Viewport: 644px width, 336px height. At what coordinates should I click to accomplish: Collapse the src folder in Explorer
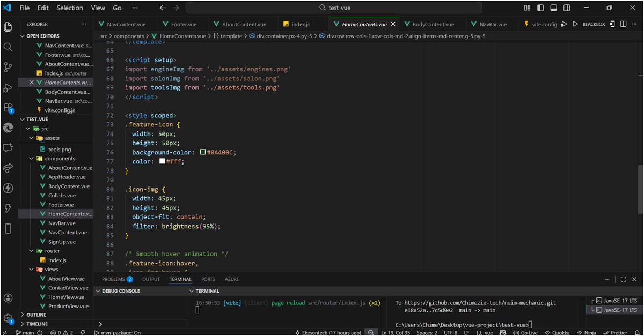[44, 128]
